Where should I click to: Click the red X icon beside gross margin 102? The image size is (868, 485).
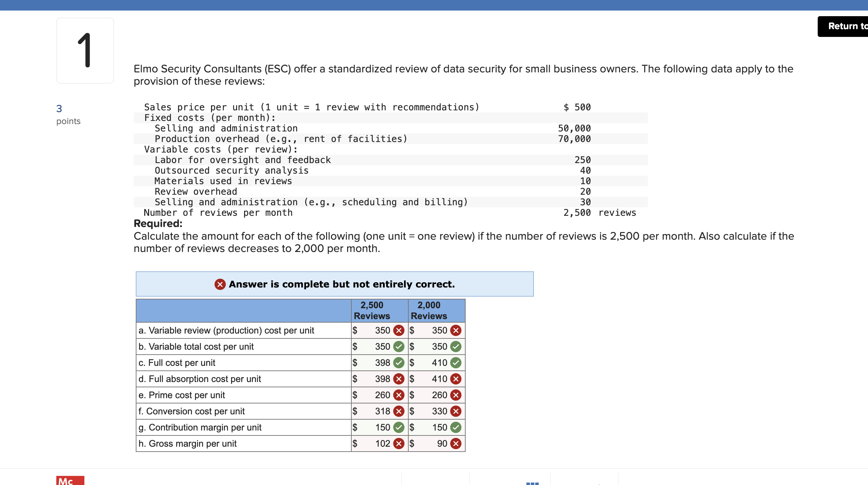click(399, 444)
